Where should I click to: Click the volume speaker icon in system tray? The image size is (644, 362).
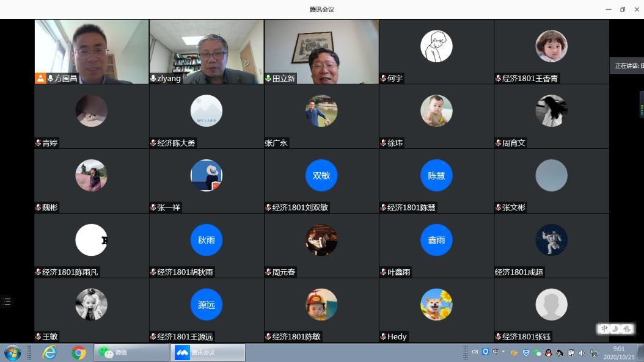[x=582, y=353]
